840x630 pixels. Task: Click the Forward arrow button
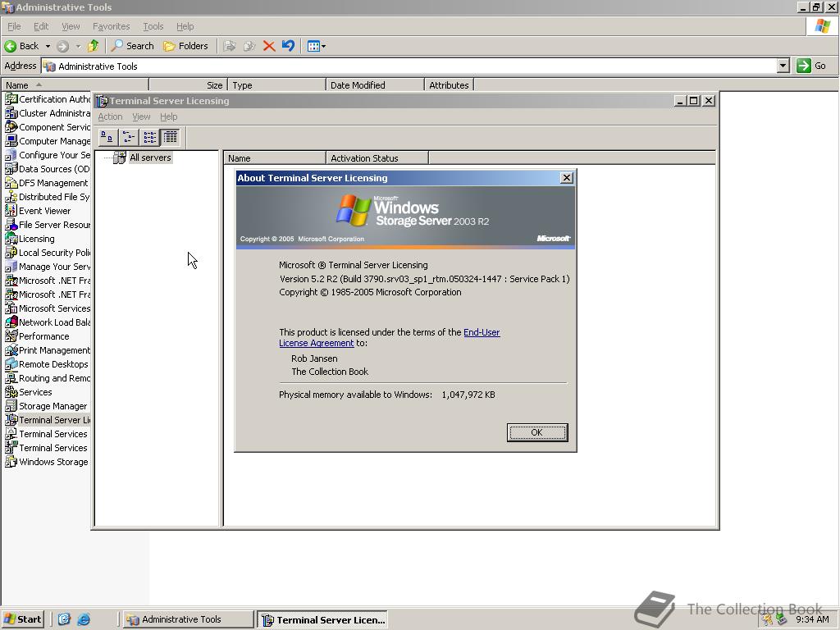62,46
